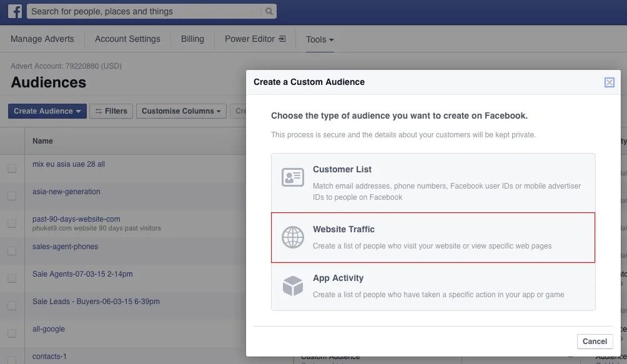Click the search magnifier icon
This screenshot has height=364, width=627.
(x=269, y=11)
